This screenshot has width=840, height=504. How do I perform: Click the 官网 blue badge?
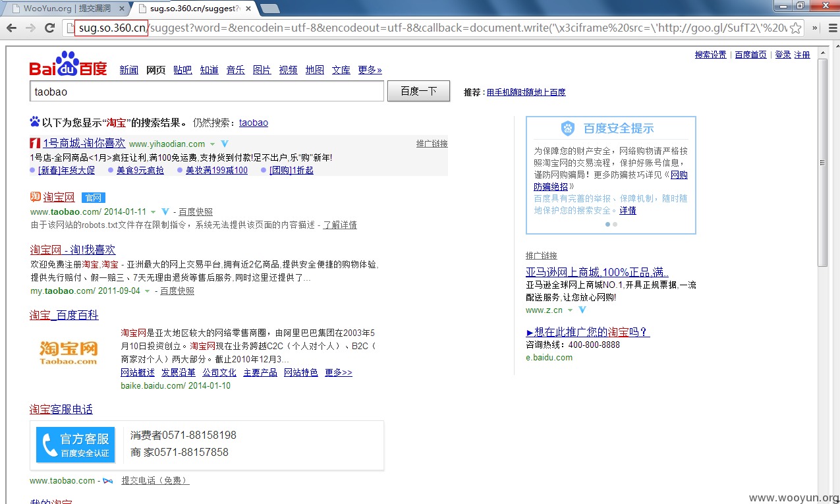point(94,198)
